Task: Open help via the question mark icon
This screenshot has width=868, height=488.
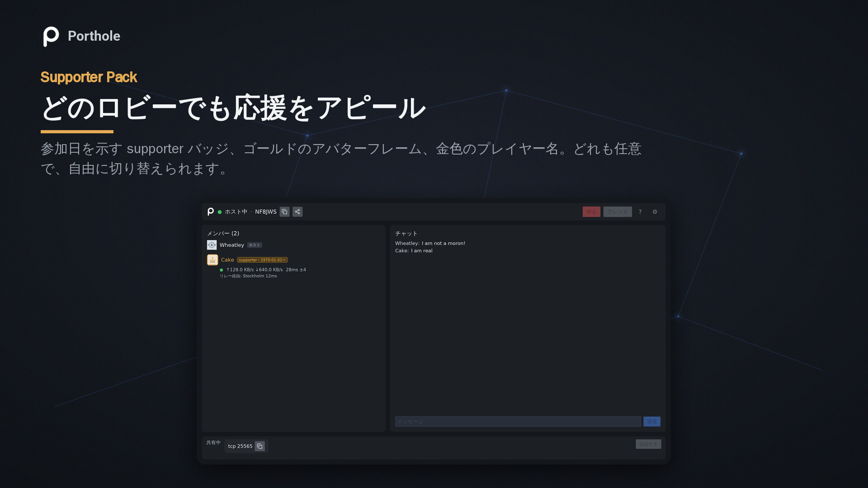Action: (640, 211)
